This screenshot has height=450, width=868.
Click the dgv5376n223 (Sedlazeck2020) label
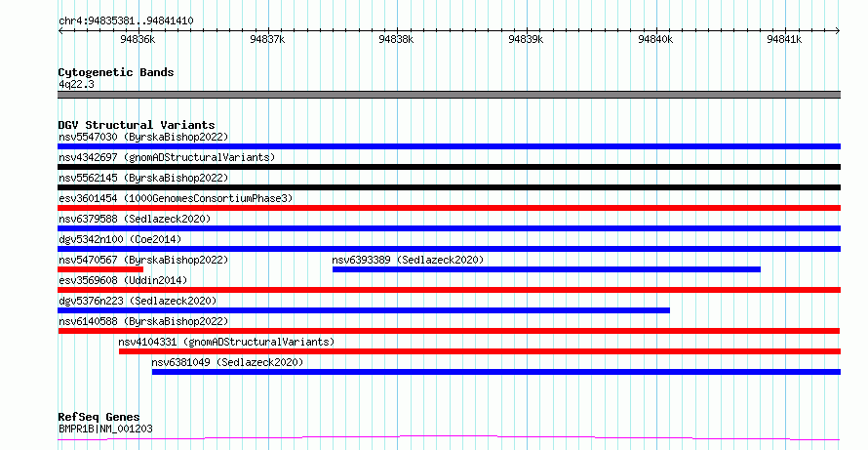click(138, 301)
